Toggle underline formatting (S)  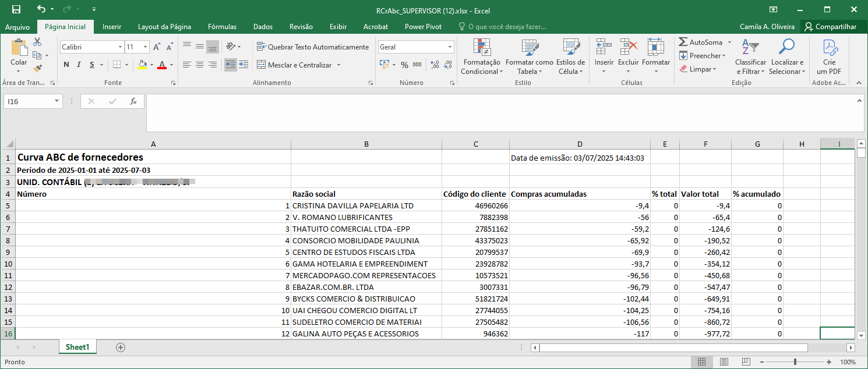93,65
